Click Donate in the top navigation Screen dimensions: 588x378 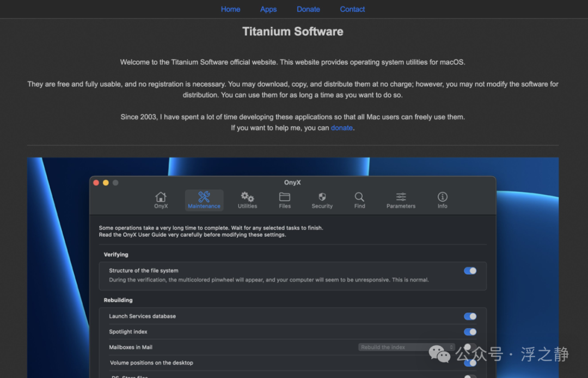click(x=308, y=9)
